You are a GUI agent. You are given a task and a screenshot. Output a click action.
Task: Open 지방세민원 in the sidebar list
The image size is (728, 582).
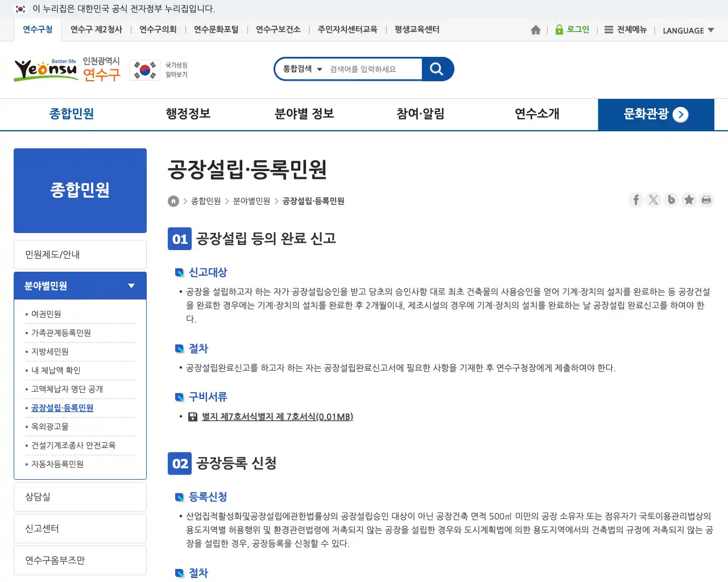click(50, 352)
